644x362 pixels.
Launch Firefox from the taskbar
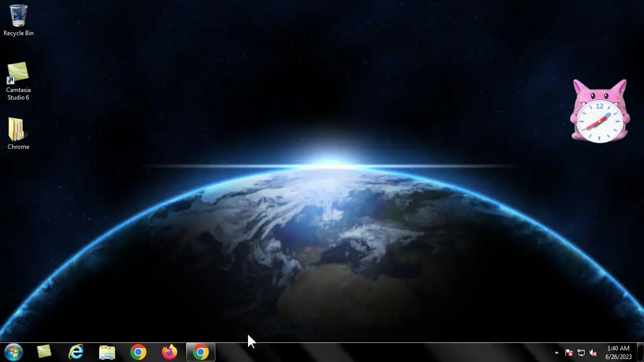click(x=170, y=352)
